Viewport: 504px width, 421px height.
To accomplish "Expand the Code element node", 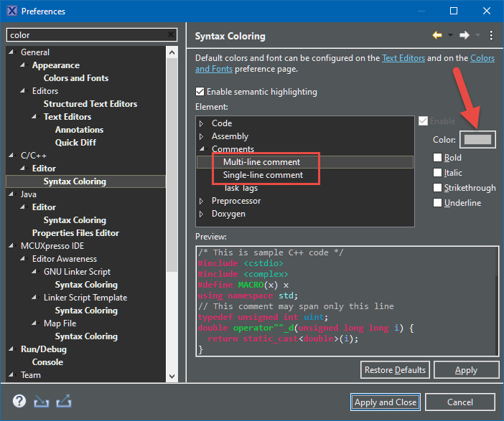I will pos(202,123).
